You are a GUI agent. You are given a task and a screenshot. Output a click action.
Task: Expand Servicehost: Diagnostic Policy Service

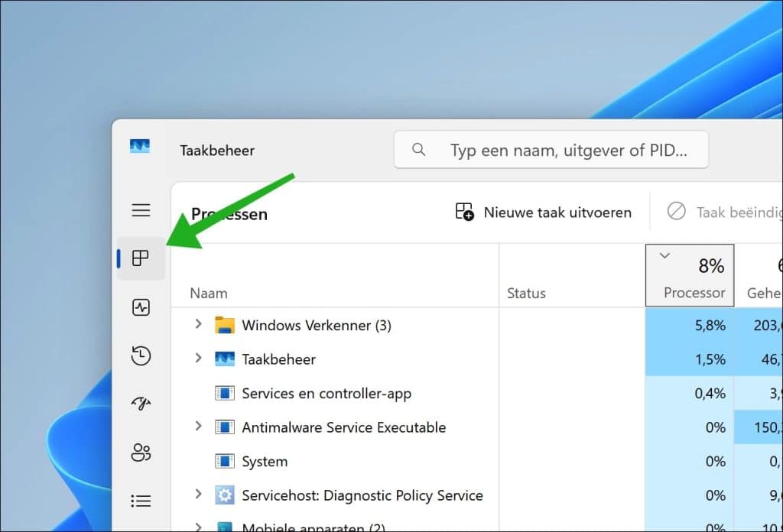tap(198, 495)
